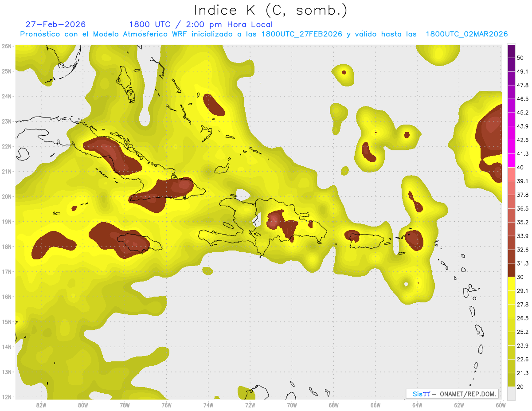Image resolution: width=532 pixels, height=411 pixels.
Task: Click the "19N" latitude label
Action: [x=7, y=221]
